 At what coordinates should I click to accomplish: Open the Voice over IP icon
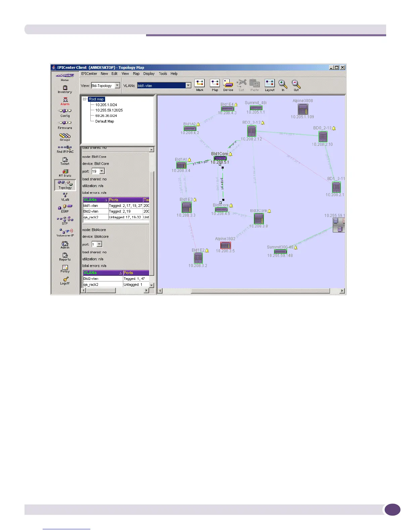tap(65, 233)
